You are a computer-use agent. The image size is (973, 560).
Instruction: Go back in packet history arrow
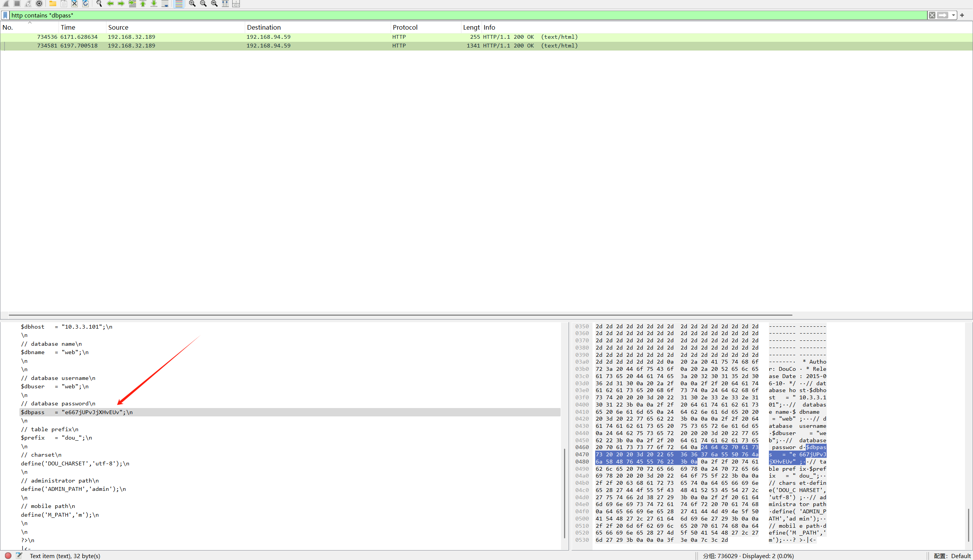pos(111,3)
